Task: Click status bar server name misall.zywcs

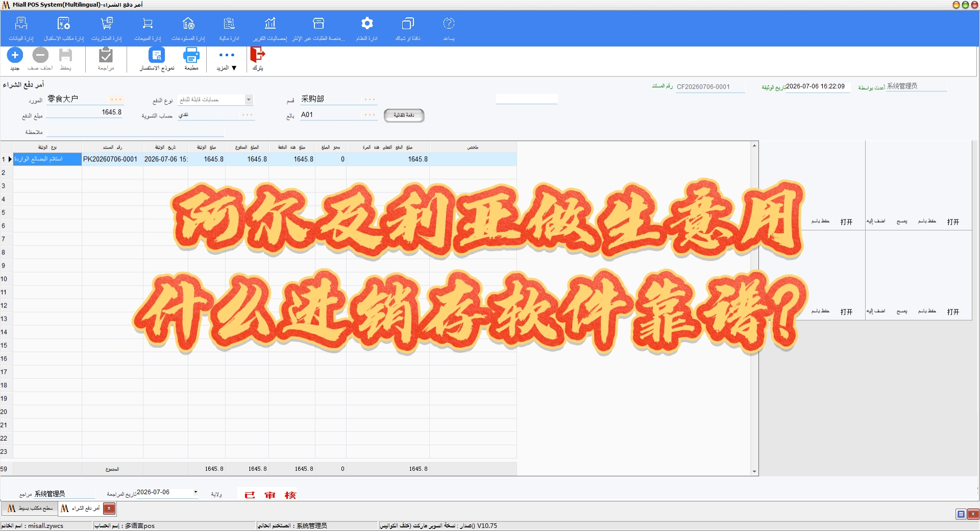Action: click(32, 526)
